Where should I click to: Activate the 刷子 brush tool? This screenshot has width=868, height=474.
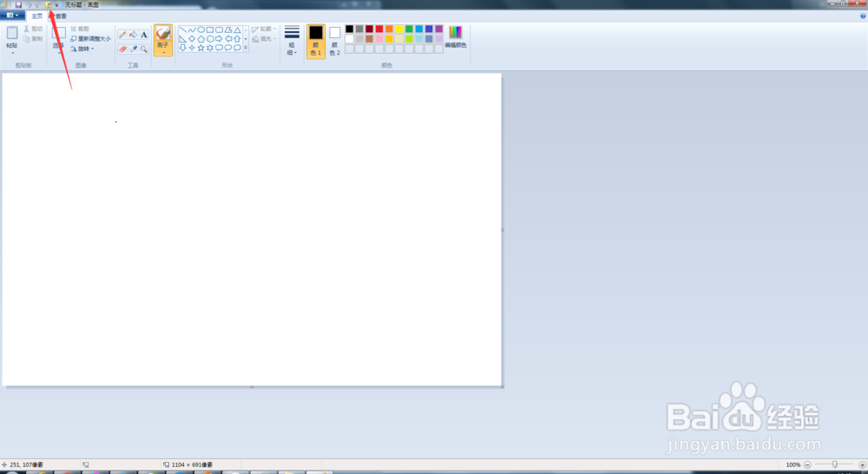pos(163,33)
